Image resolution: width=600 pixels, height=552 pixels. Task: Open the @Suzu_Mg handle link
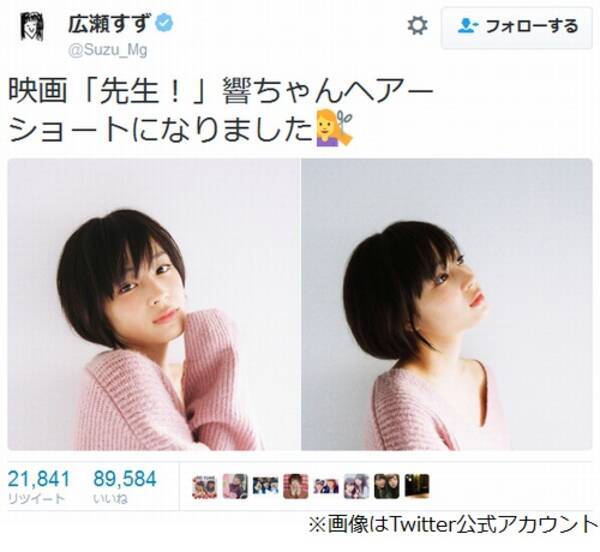pos(107,50)
